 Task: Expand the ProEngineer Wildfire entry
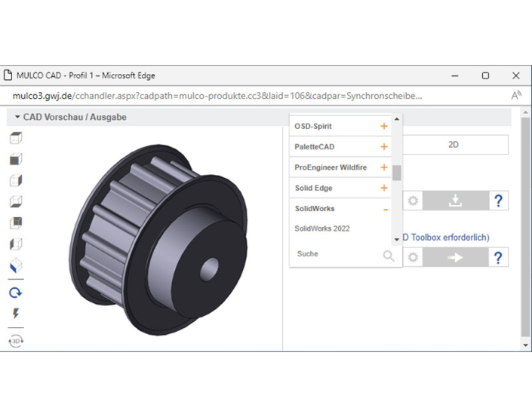(x=384, y=167)
